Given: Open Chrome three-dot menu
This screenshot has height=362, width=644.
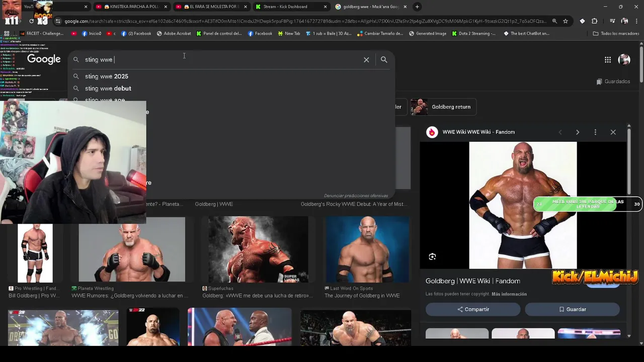Looking at the screenshot, I should coord(636,21).
